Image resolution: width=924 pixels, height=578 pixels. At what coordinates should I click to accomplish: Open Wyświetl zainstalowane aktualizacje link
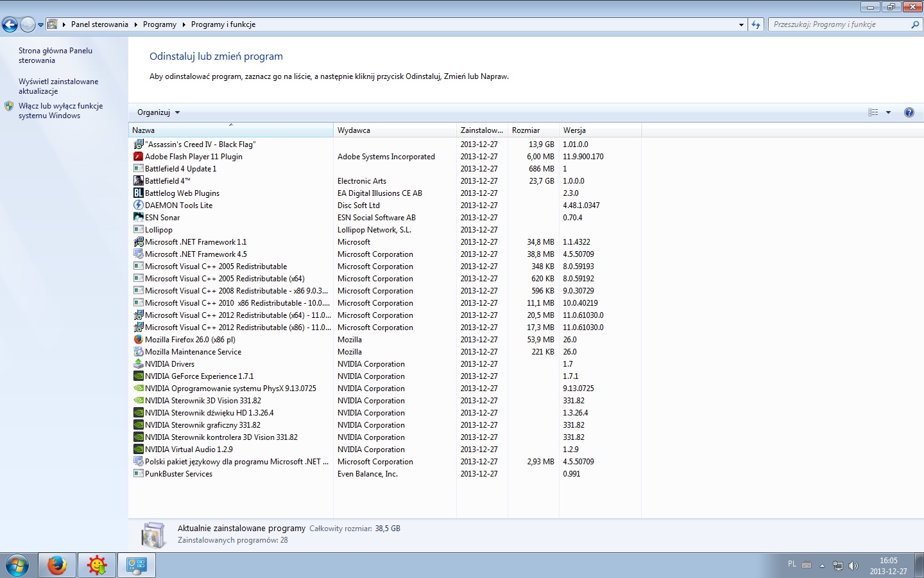58,86
